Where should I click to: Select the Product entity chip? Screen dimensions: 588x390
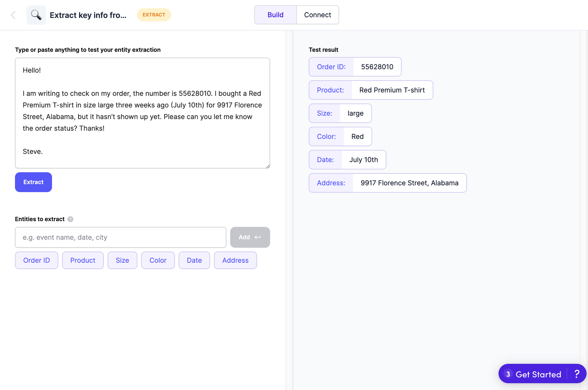coord(83,260)
